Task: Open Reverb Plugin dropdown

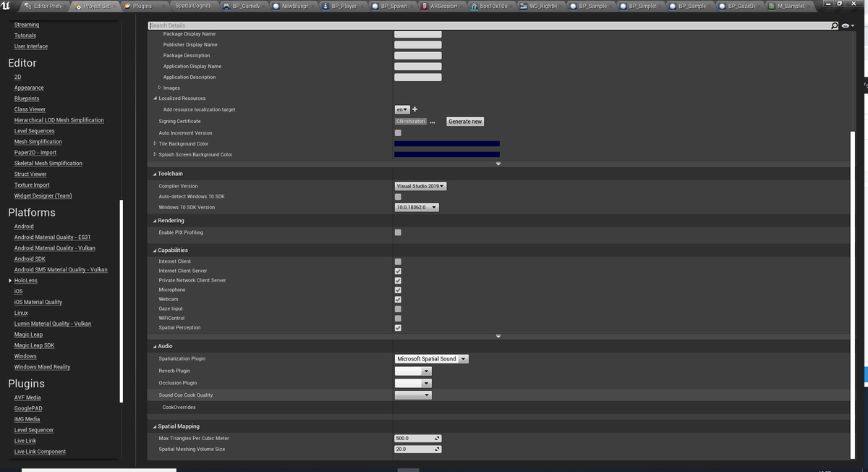Action: (413, 371)
